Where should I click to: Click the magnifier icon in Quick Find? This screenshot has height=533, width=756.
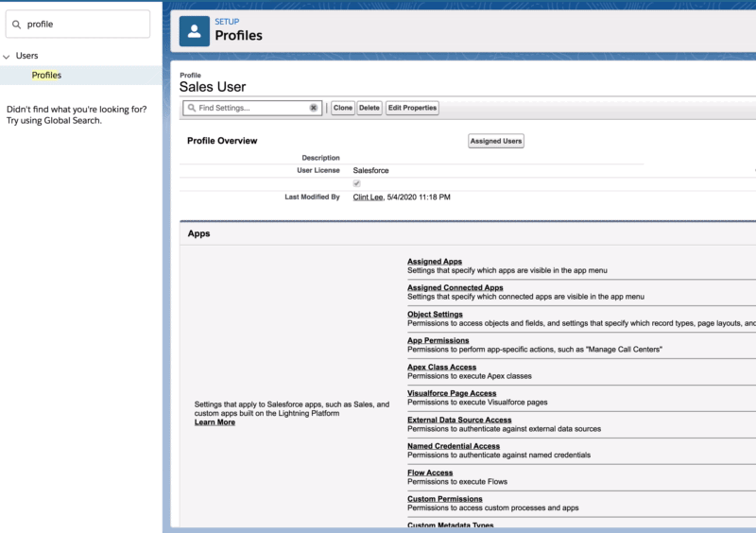tap(16, 25)
